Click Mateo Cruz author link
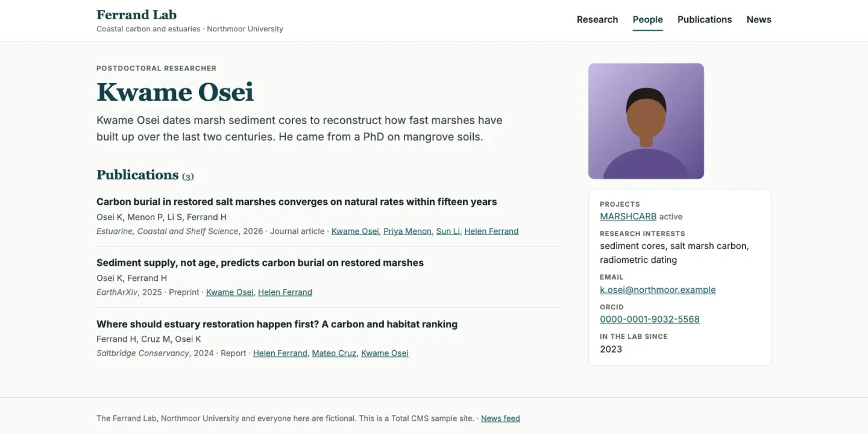 [x=334, y=353]
